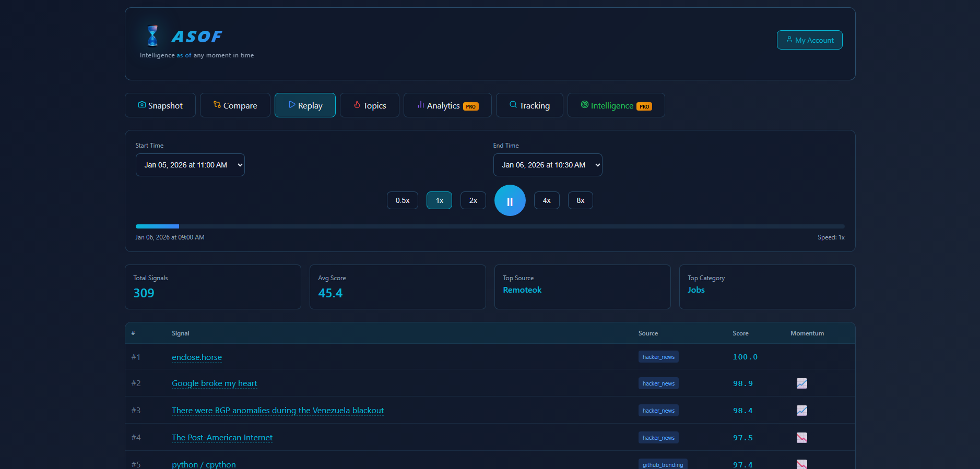This screenshot has width=980, height=469.
Task: Click the hacker_news tag in row #4
Action: tap(658, 438)
